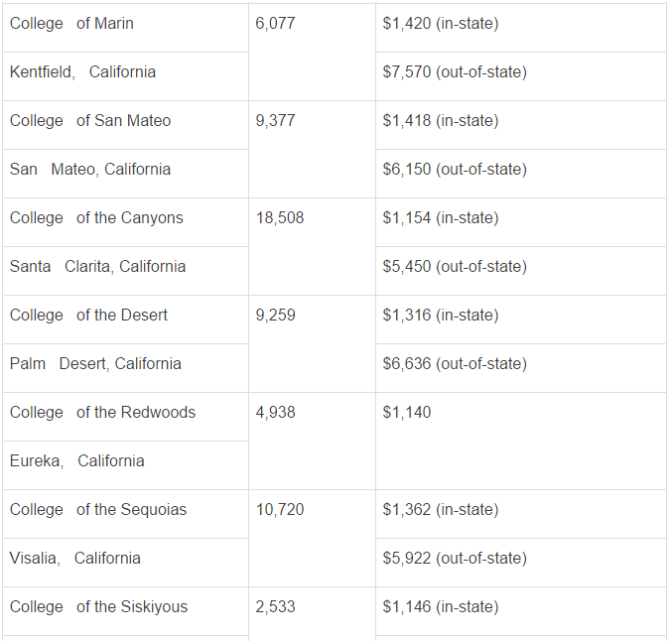Screen dimensions: 672x641
Task: Click Eureka, California cell
Action: (125, 465)
